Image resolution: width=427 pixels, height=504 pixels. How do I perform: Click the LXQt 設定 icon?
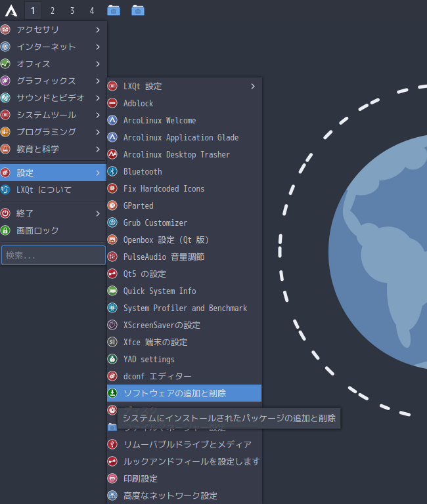[x=112, y=86]
